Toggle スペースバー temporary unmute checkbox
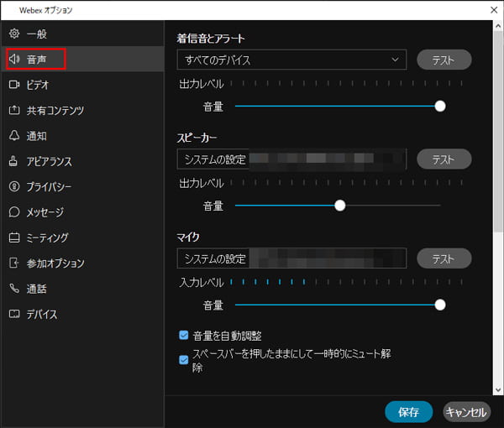The height and width of the screenshot is (428, 504). click(x=183, y=360)
